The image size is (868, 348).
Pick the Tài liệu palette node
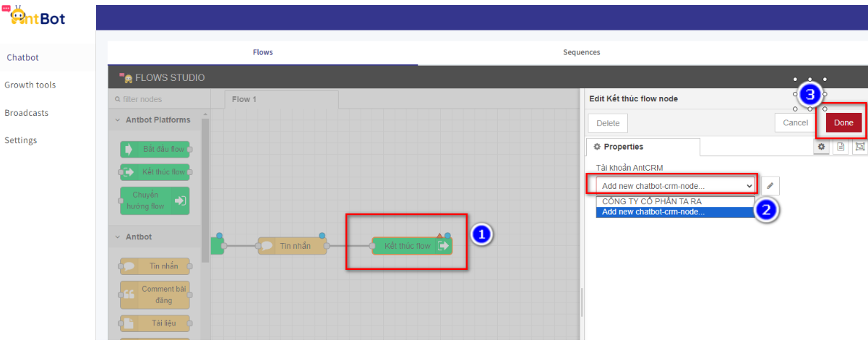click(155, 323)
